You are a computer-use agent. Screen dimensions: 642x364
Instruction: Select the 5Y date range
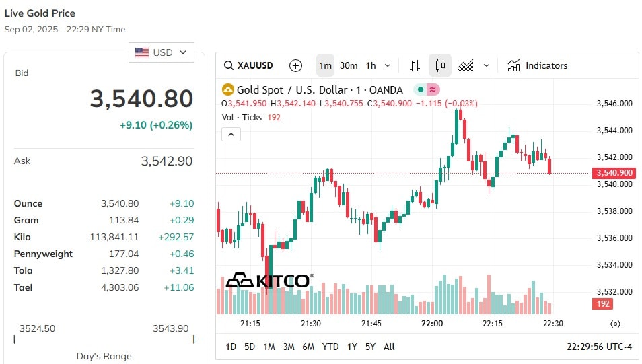click(x=370, y=347)
